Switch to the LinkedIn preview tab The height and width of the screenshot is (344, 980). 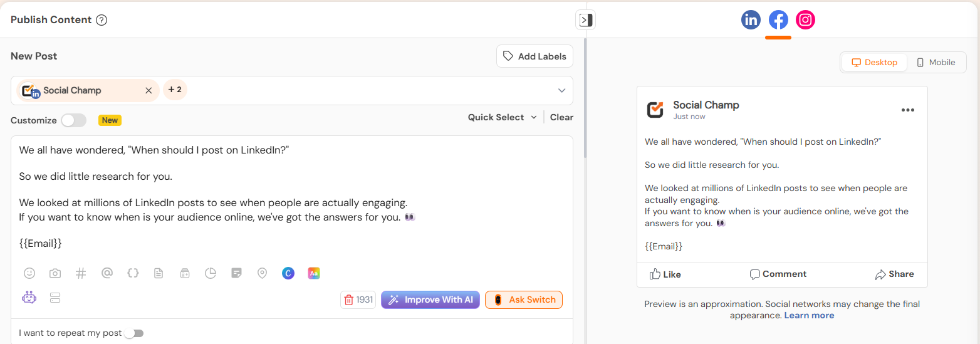(x=751, y=20)
